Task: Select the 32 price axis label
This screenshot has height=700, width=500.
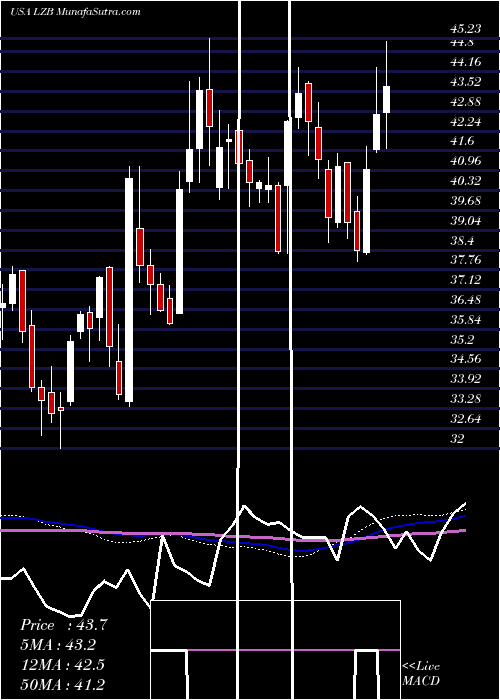Action: tap(458, 438)
